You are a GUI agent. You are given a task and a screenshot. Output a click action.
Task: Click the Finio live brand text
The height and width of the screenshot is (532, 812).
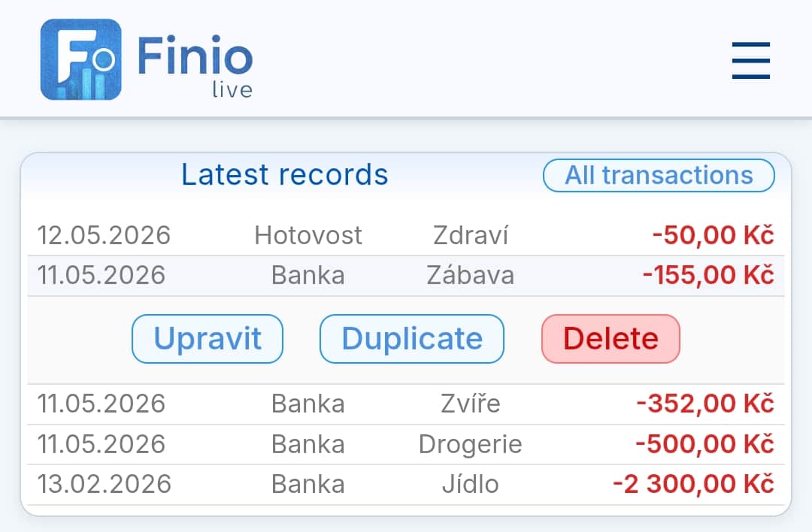(195, 65)
